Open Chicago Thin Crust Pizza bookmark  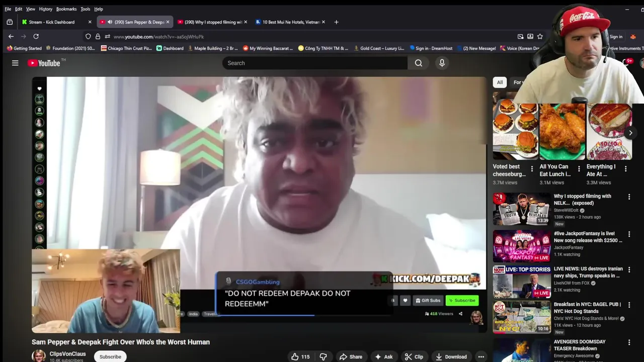(126, 48)
